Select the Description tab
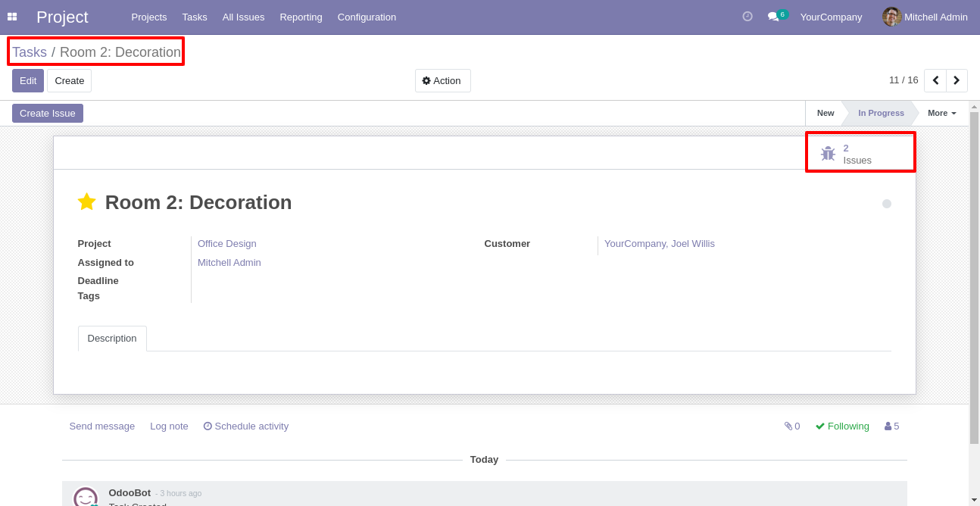This screenshot has height=506, width=980. [112, 339]
